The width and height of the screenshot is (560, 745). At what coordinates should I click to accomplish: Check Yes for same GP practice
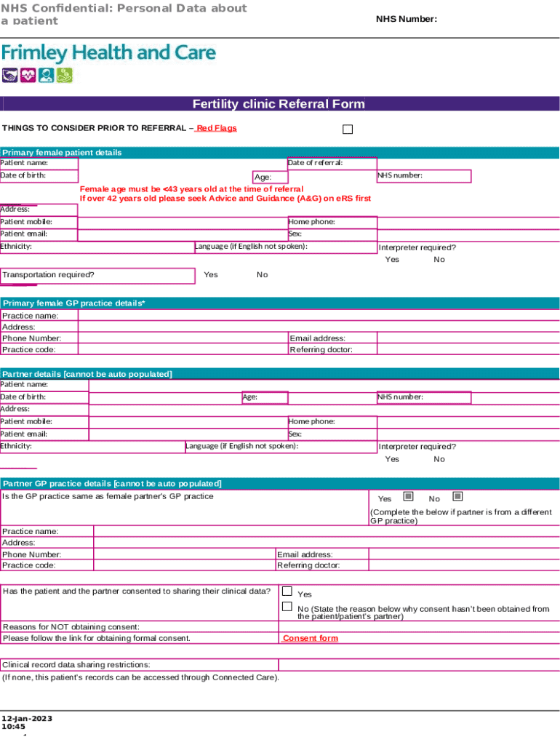point(409,497)
